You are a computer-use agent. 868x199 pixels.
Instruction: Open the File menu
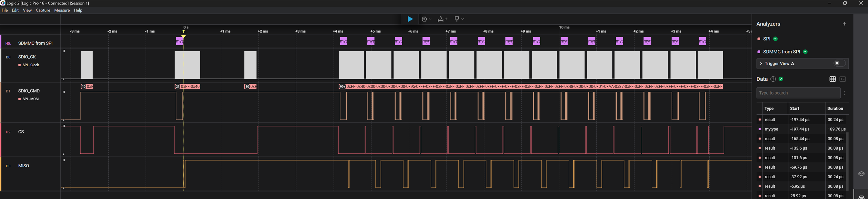5,10
